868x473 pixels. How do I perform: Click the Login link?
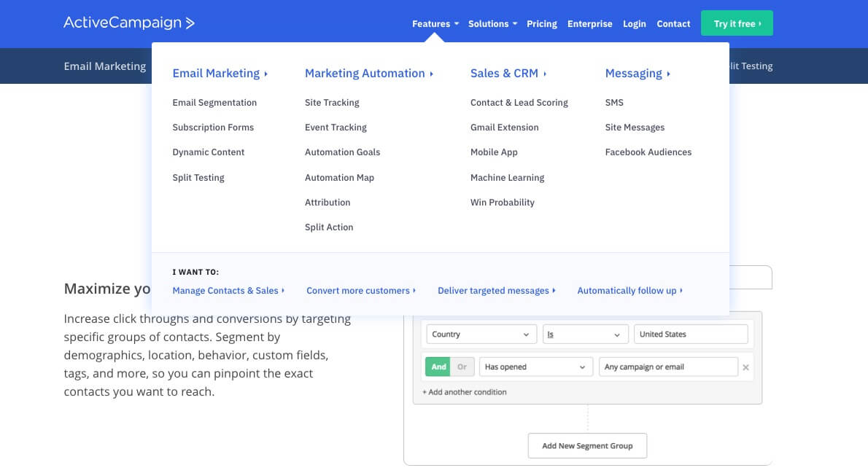[x=635, y=24]
